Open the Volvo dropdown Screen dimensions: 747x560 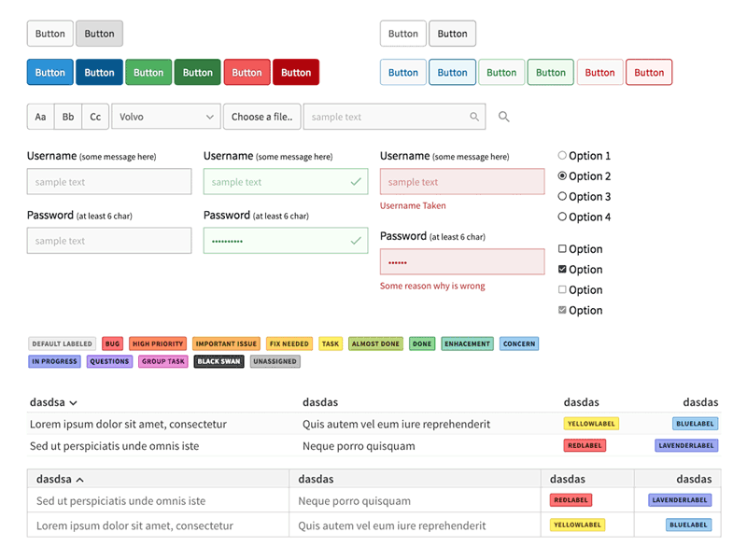tap(165, 117)
